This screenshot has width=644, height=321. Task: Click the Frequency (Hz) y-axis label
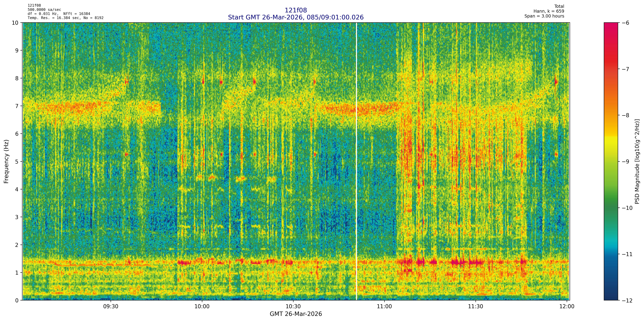coord(6,162)
